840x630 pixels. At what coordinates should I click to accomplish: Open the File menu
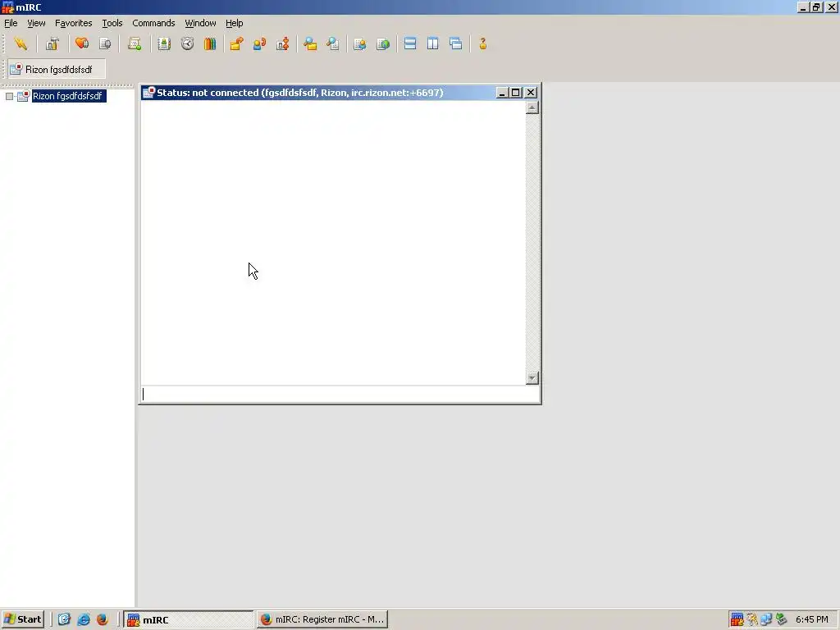[11, 23]
